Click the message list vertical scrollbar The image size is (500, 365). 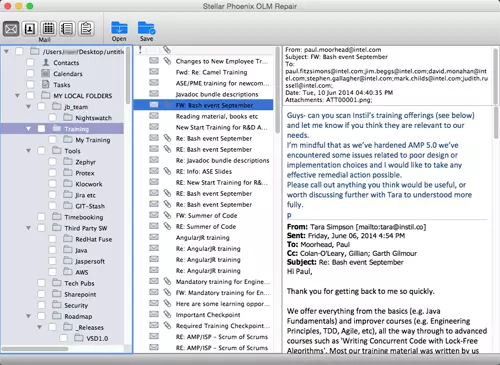click(277, 90)
